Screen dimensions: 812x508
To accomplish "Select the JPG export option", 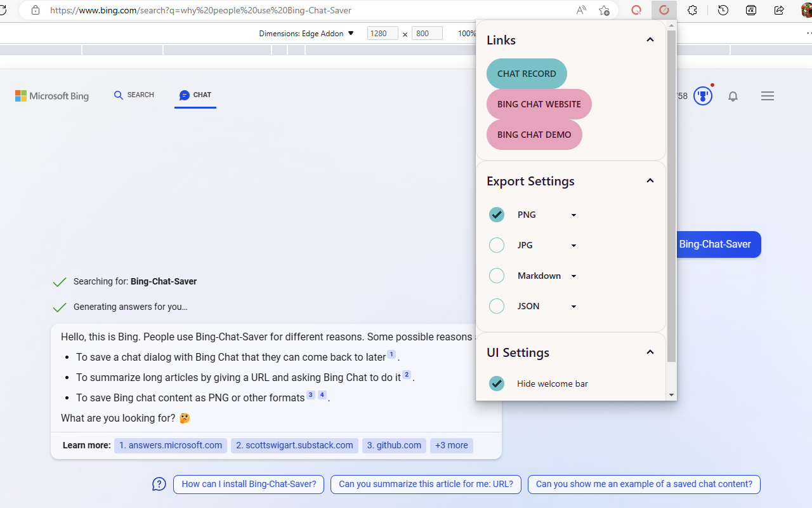I will click(x=497, y=245).
